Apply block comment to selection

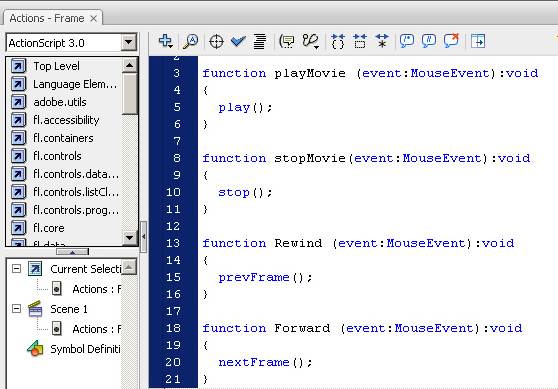click(x=407, y=41)
